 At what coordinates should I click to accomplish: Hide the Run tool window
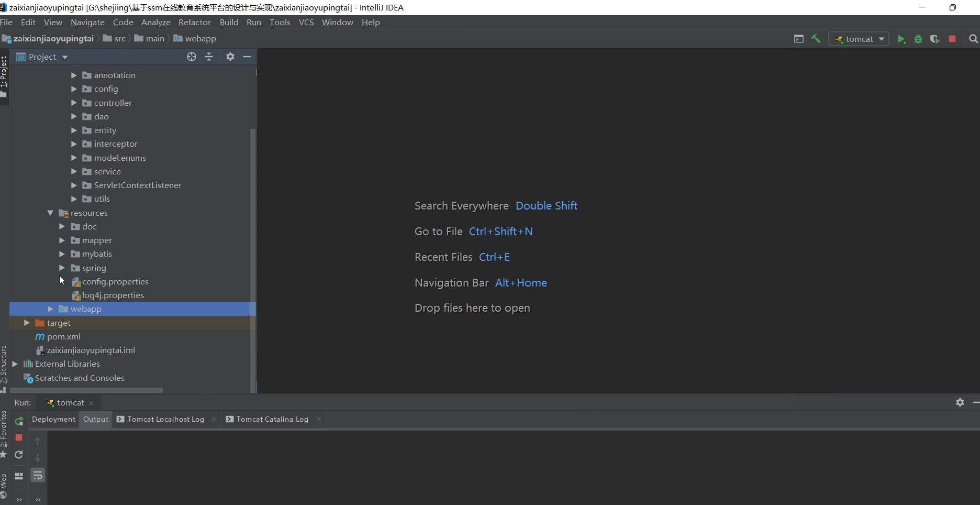pyautogui.click(x=976, y=402)
